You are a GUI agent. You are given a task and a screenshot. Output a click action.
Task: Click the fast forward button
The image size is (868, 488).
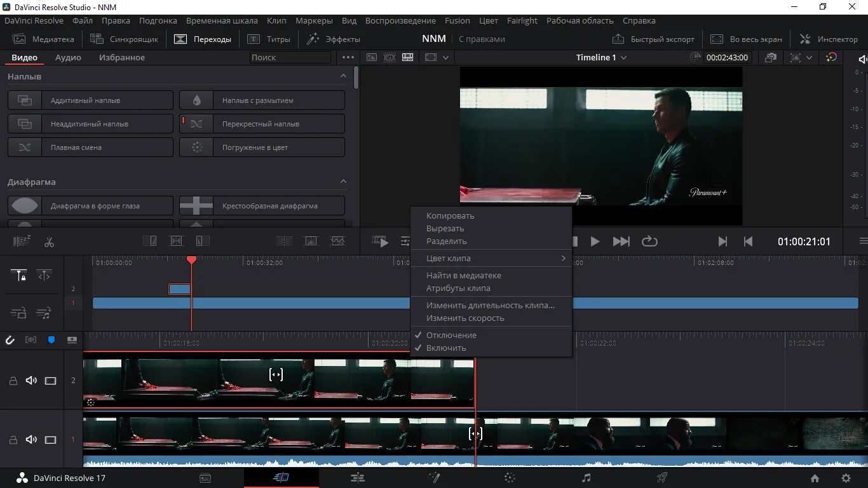coord(621,241)
